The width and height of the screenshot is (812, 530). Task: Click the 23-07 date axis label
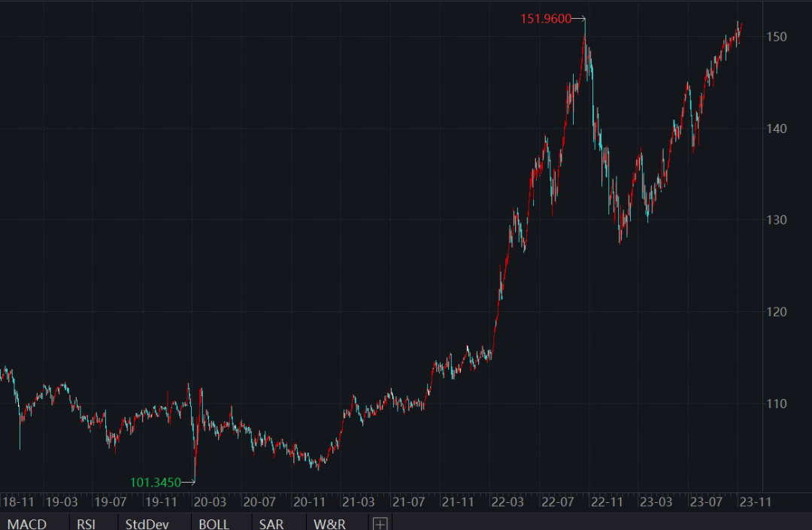pos(706,502)
